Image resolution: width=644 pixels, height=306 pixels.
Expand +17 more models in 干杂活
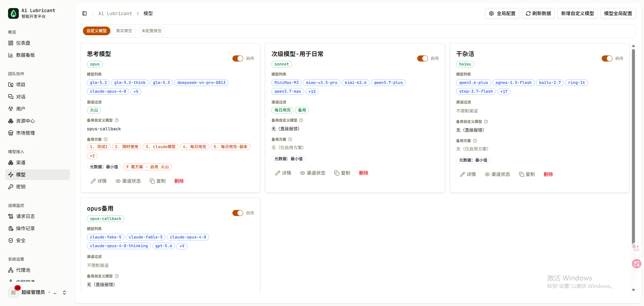pos(504,91)
